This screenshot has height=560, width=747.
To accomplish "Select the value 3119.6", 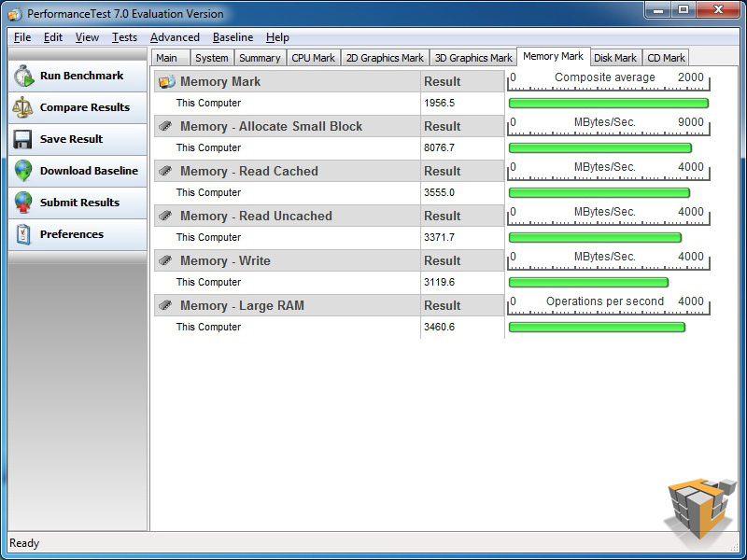I will pos(439,282).
